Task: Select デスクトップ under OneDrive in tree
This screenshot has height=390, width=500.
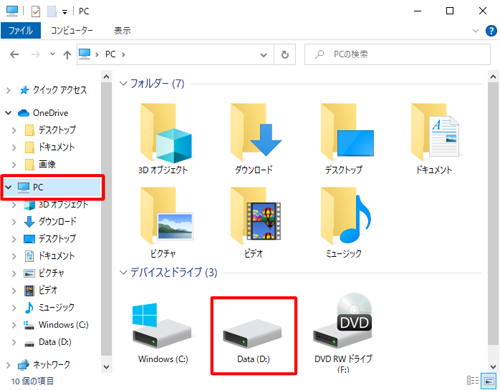Action: click(x=57, y=130)
